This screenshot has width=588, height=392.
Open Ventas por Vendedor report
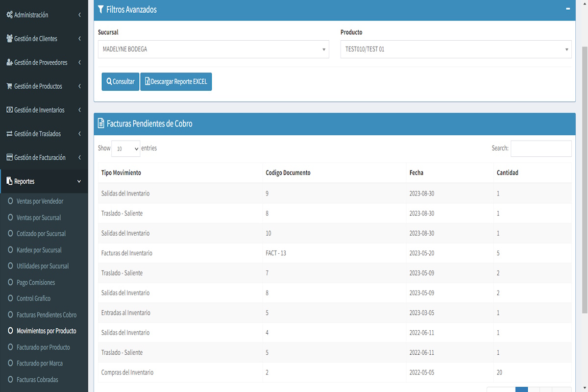click(40, 201)
